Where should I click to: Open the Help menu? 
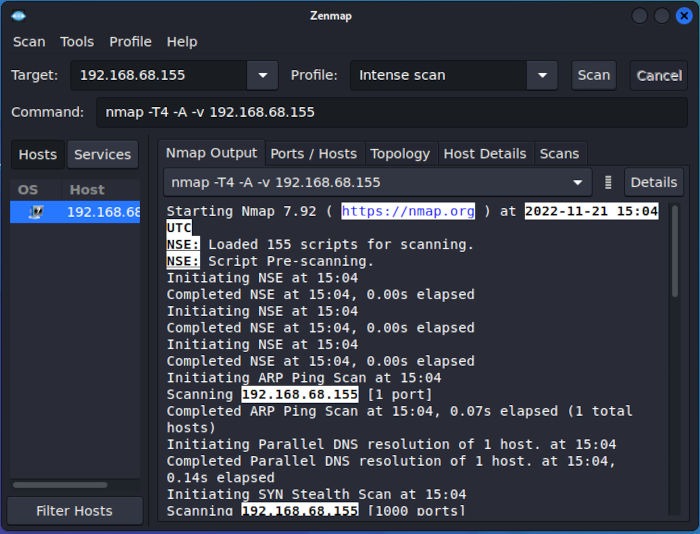click(182, 42)
